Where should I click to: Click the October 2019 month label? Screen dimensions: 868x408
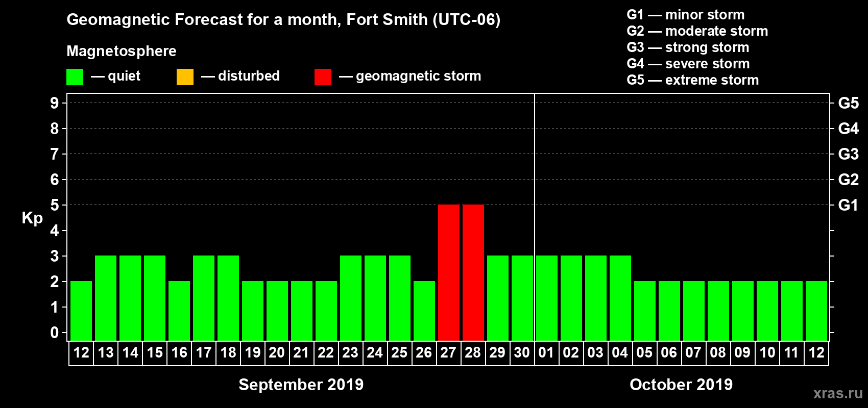point(681,385)
